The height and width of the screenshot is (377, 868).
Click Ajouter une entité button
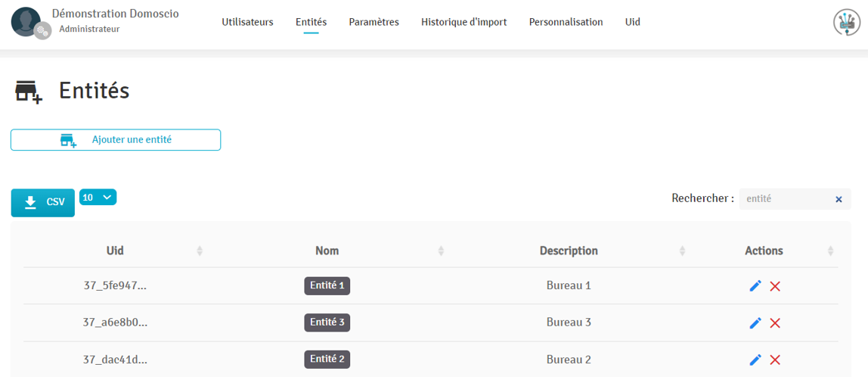[x=116, y=140]
